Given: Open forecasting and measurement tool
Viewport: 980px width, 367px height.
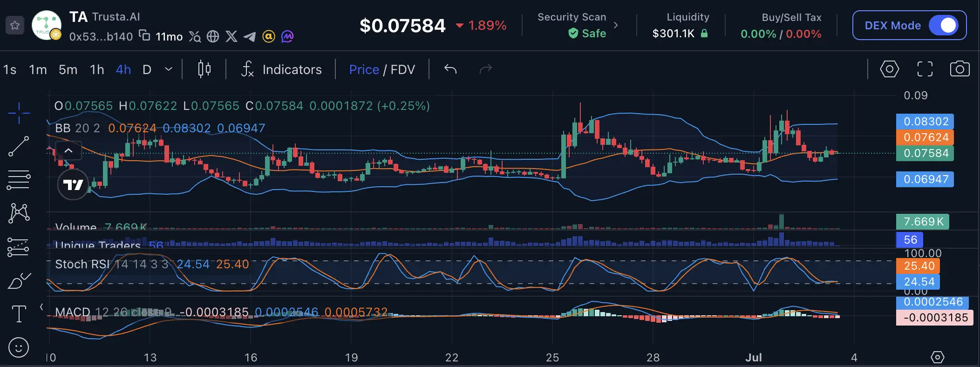Looking at the screenshot, I should [19, 247].
